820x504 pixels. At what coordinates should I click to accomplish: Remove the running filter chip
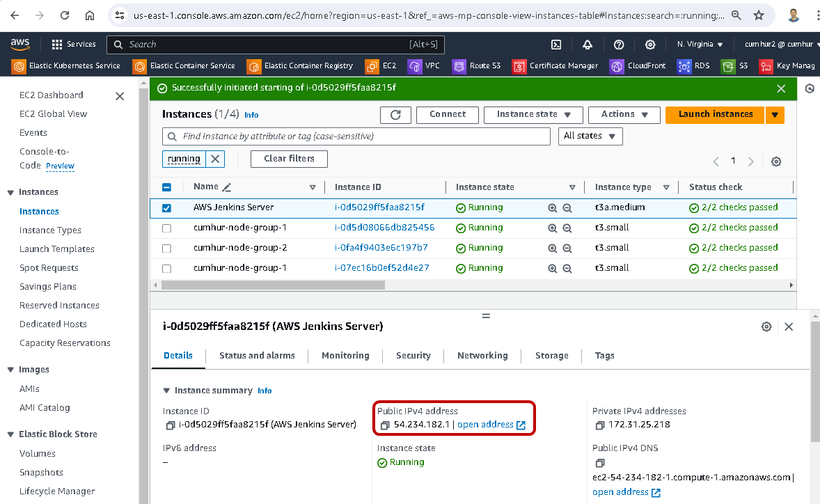(215, 159)
